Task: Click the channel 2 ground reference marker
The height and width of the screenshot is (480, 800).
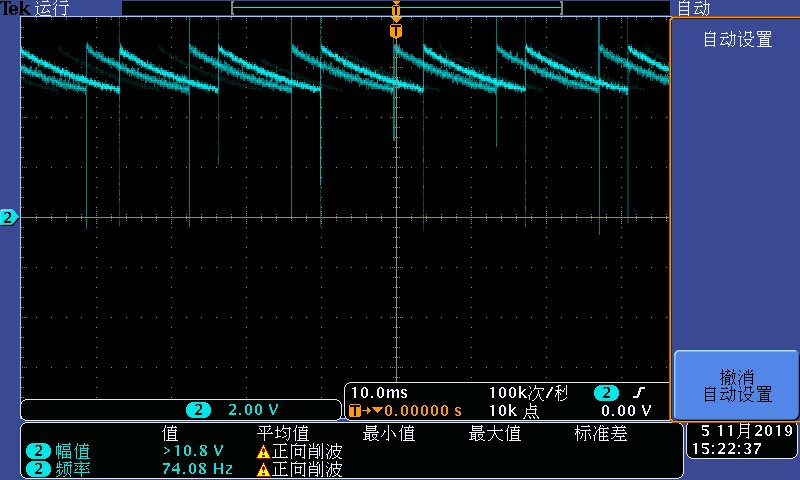Action: pos(9,218)
